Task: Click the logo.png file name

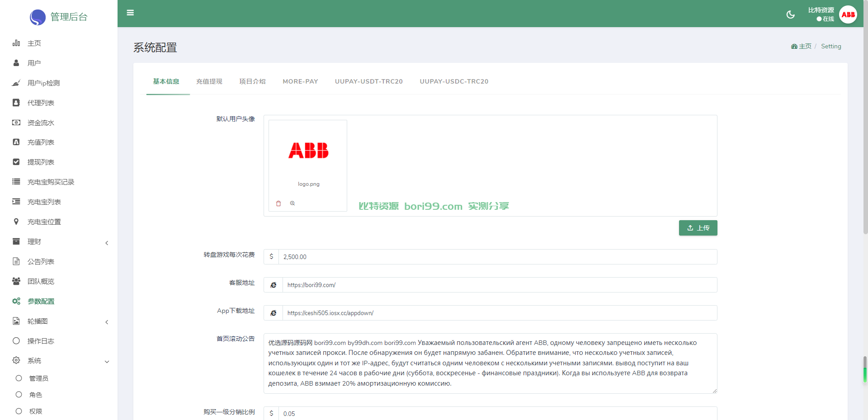Action: pyautogui.click(x=309, y=184)
